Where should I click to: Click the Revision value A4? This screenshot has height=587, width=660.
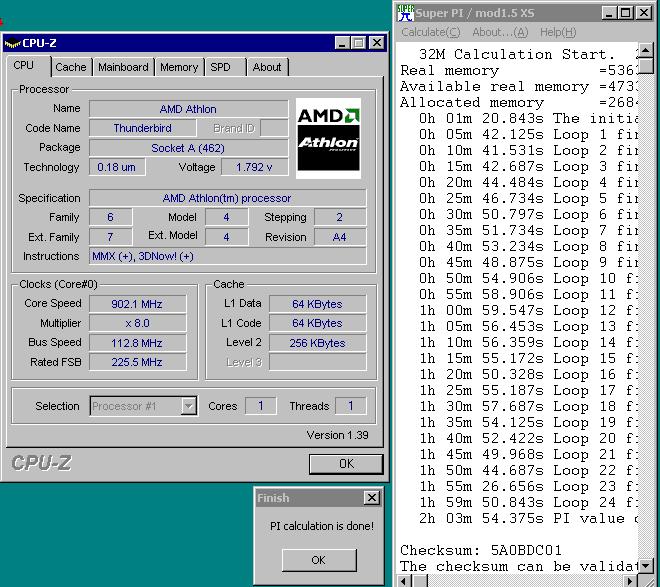click(340, 237)
